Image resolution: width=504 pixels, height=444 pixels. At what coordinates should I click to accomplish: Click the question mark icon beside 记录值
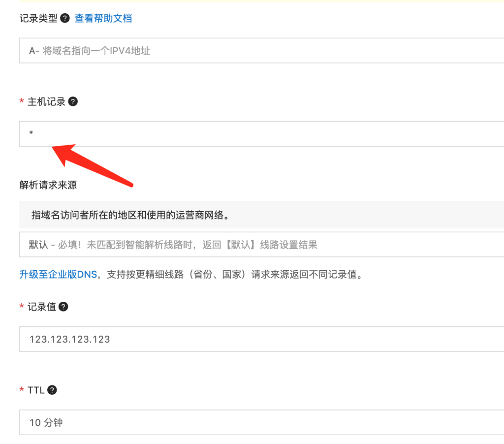63,307
